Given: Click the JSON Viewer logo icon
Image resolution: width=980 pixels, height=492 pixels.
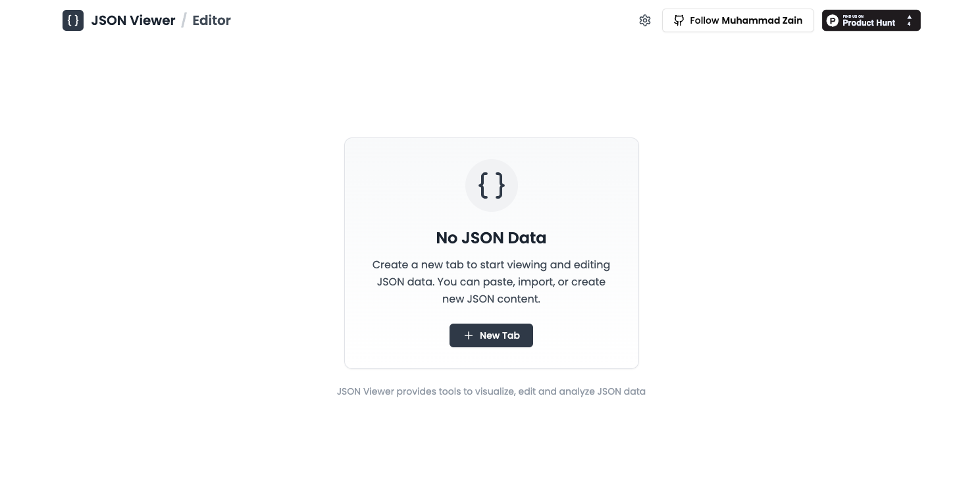Looking at the screenshot, I should click(72, 20).
